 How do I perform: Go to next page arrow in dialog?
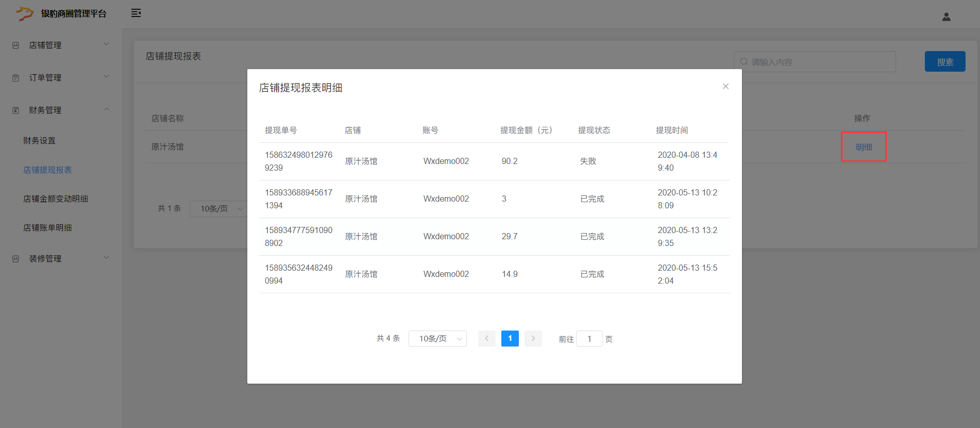click(533, 339)
